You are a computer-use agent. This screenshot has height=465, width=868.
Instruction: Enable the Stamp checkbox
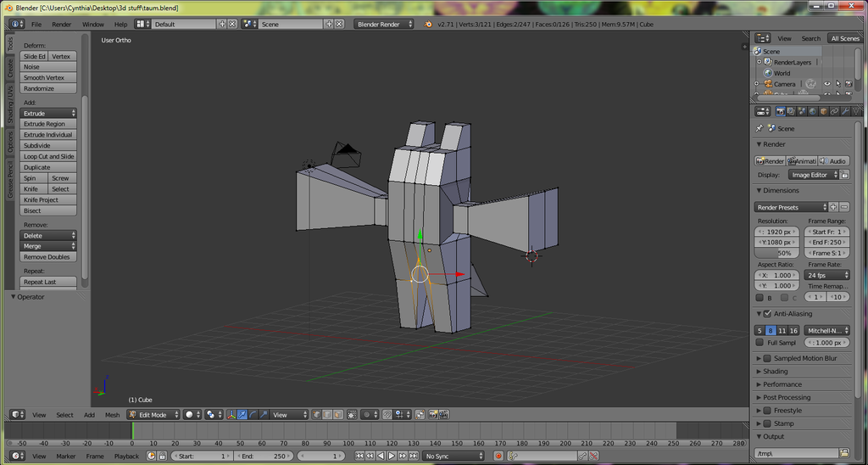coord(767,423)
